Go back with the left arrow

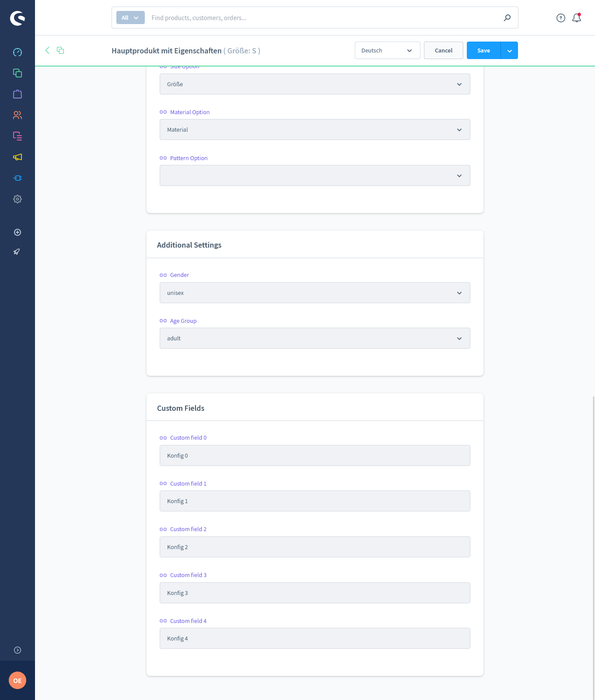click(47, 50)
